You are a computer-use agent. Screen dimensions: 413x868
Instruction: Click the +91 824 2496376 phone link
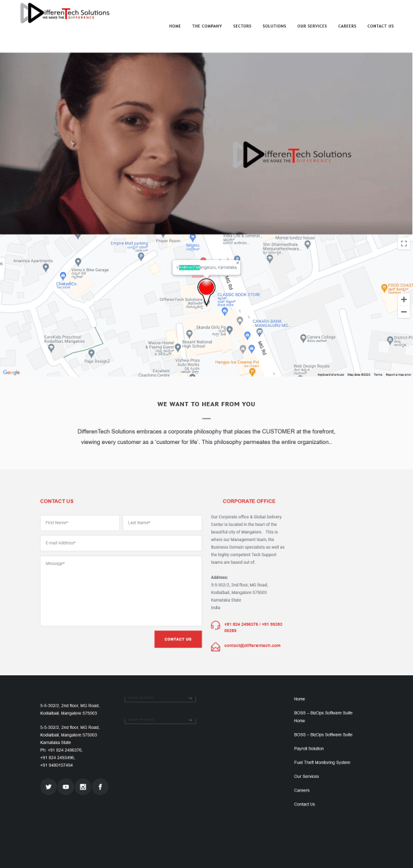tap(242, 624)
